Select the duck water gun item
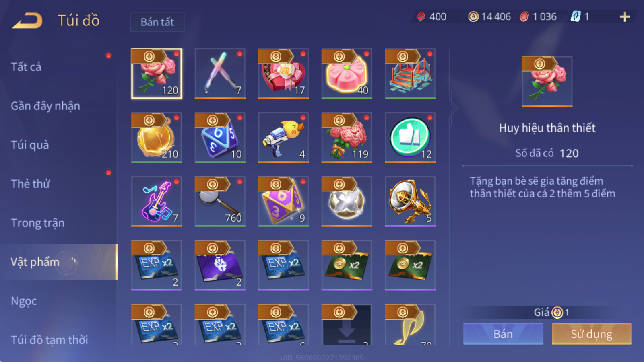Viewport: 644px width, 362px height. (283, 138)
